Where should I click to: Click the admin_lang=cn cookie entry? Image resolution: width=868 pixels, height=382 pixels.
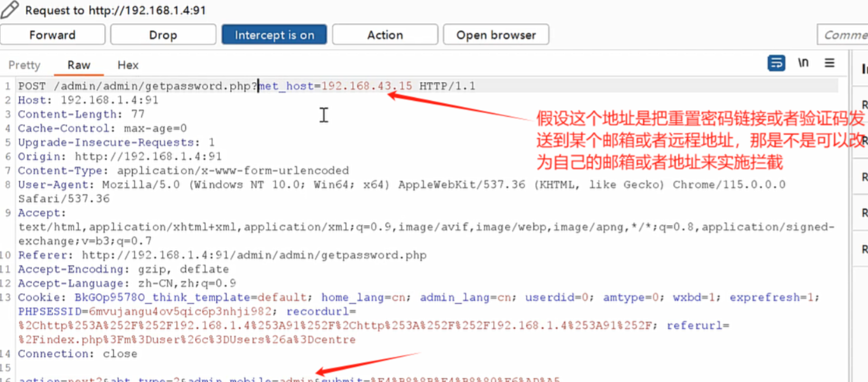point(465,297)
